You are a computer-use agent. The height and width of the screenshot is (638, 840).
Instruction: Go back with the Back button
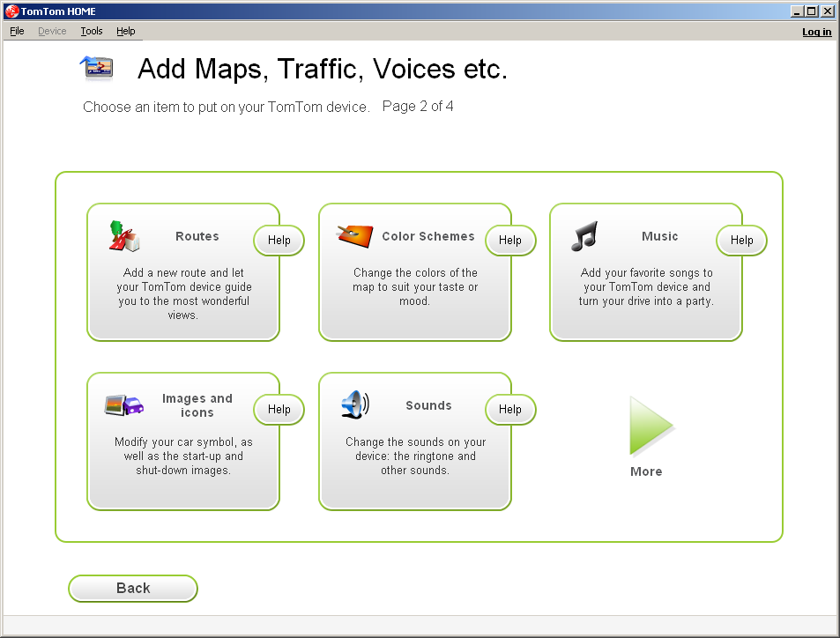(133, 588)
